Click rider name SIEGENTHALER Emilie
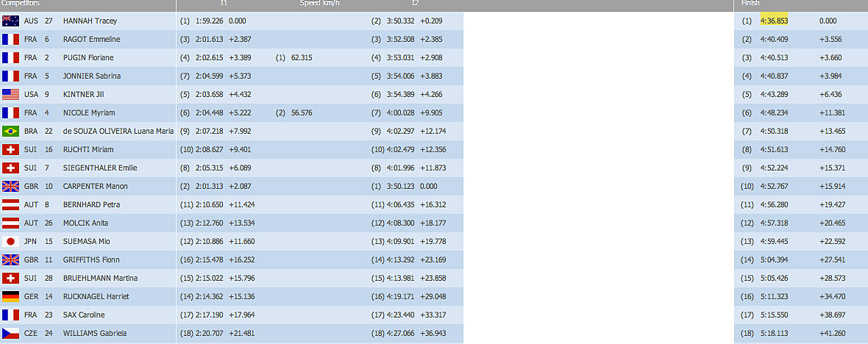The width and height of the screenshot is (868, 344). point(100,168)
